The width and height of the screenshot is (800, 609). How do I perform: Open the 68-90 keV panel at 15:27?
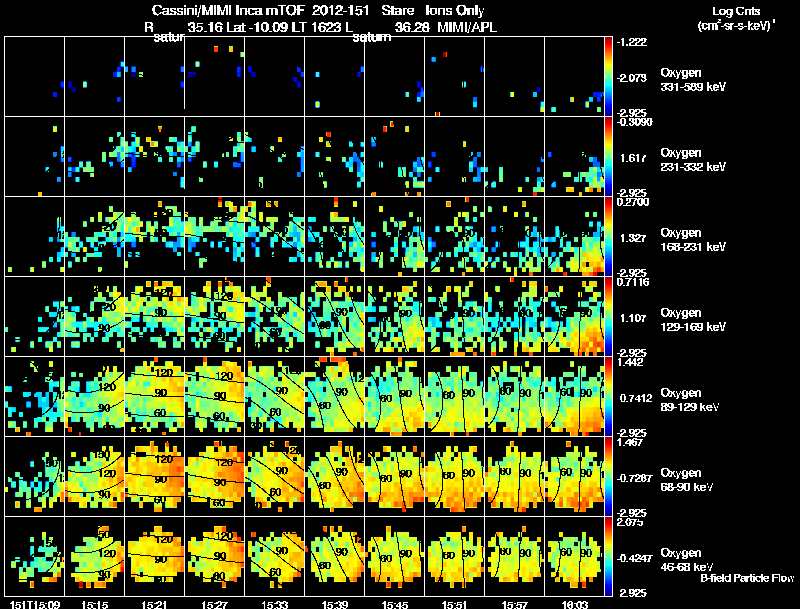[x=214, y=476]
